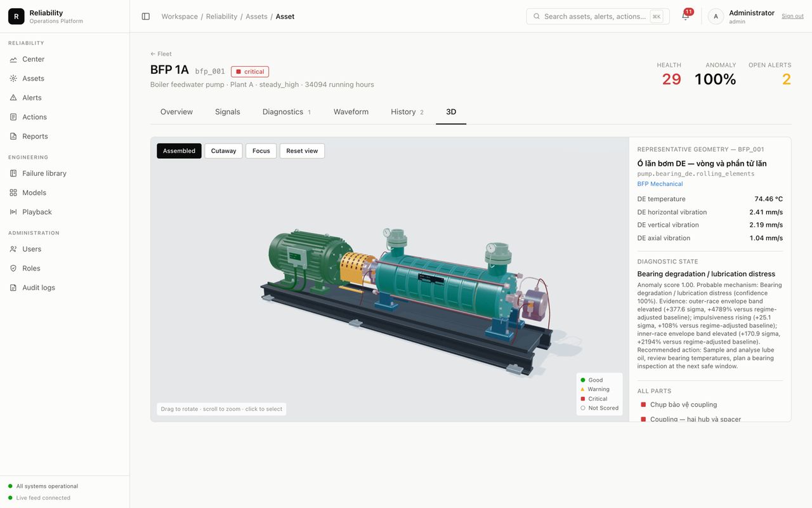Viewport: 812px width, 508px height.
Task: Switch to the Overview tab
Action: (176, 112)
